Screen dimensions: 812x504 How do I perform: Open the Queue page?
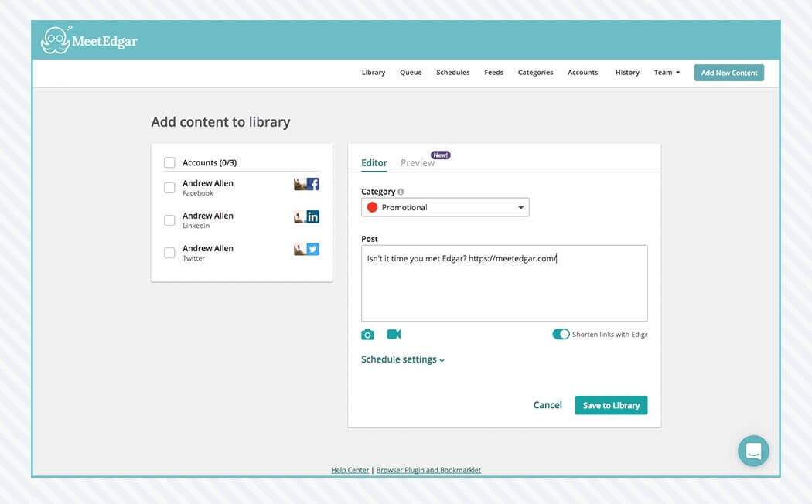(411, 73)
